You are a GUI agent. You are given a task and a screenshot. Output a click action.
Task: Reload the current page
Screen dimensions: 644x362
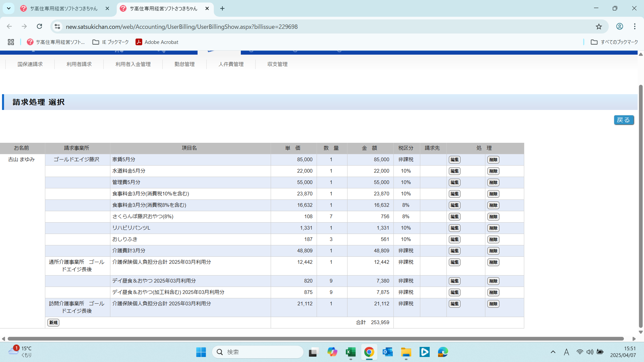click(x=39, y=26)
